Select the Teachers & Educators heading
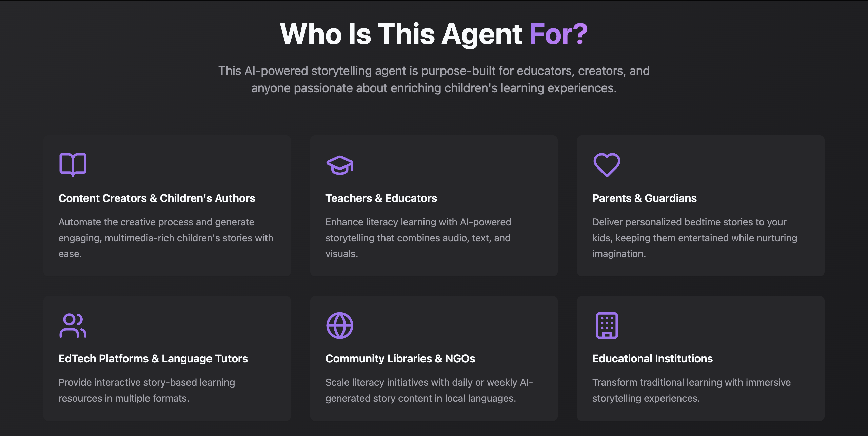This screenshot has height=436, width=868. [381, 198]
